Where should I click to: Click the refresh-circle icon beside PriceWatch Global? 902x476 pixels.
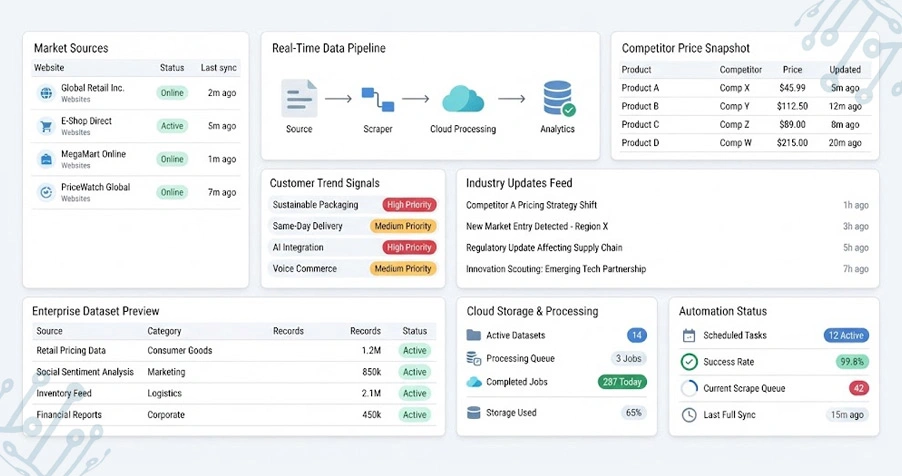46,192
